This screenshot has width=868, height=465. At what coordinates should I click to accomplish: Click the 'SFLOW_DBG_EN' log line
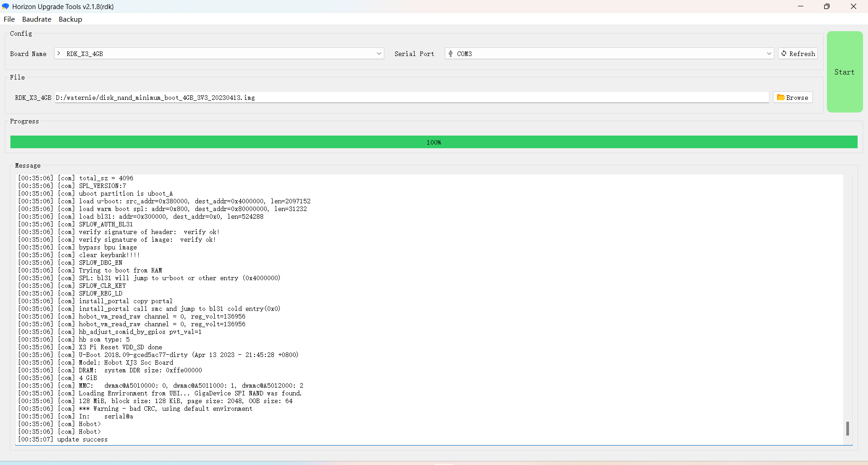click(70, 263)
